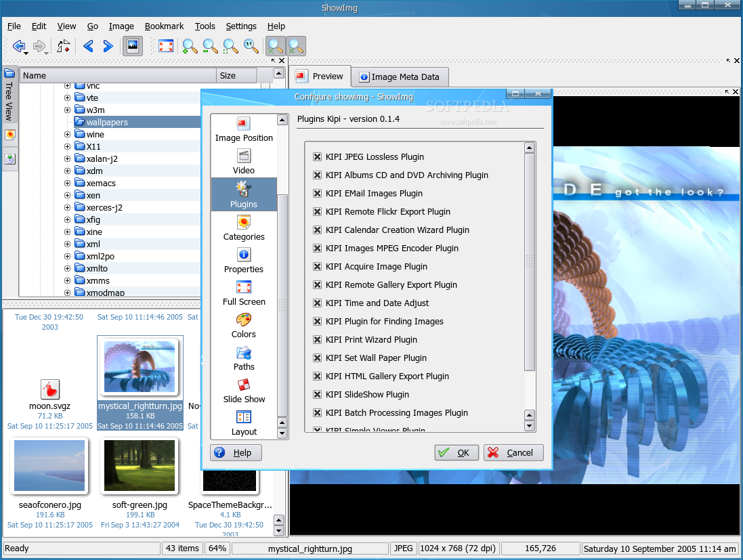The width and height of the screenshot is (743, 560).
Task: Expand the xine folder node
Action: click(67, 232)
